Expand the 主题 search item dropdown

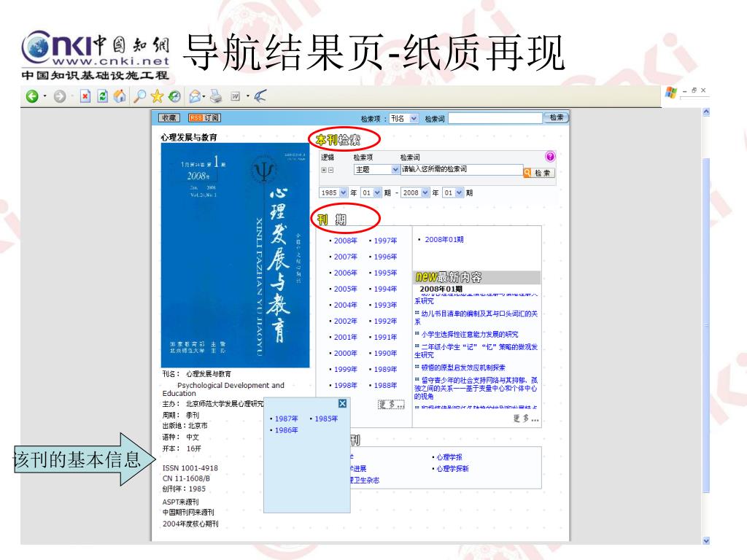click(395, 169)
